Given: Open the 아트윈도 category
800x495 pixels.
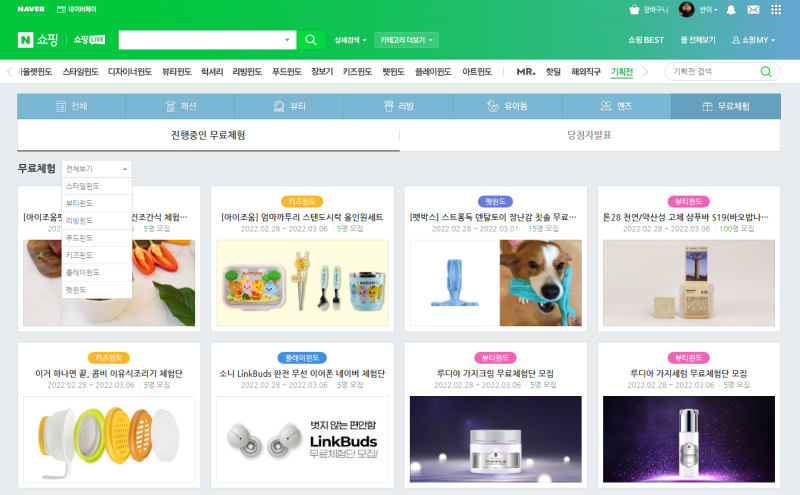Looking at the screenshot, I should tap(477, 72).
